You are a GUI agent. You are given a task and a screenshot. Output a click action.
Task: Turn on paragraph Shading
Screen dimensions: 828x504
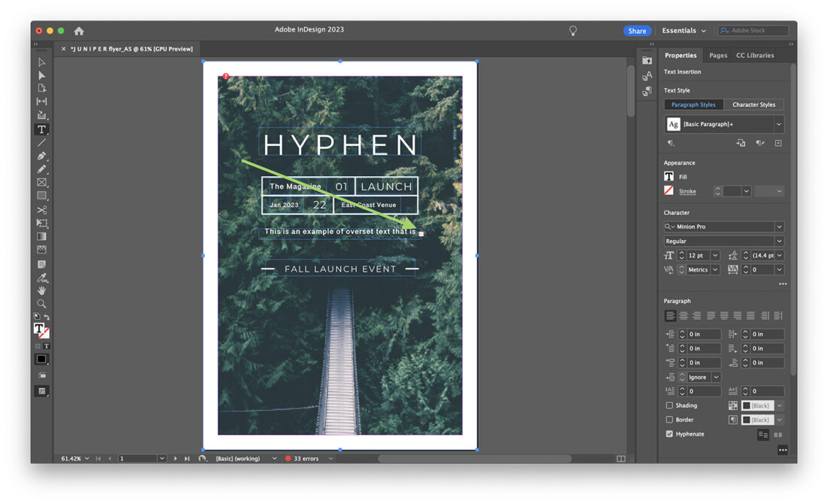(669, 405)
